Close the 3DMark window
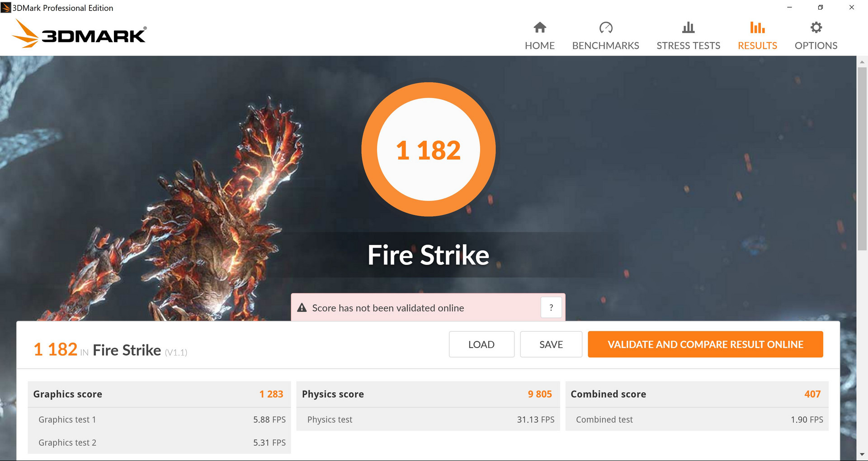 [x=852, y=7]
